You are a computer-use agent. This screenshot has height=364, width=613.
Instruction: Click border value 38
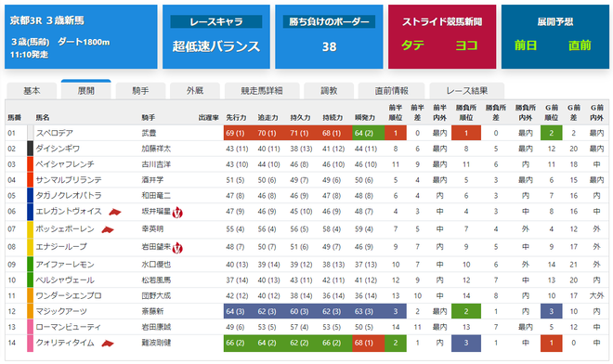[329, 47]
